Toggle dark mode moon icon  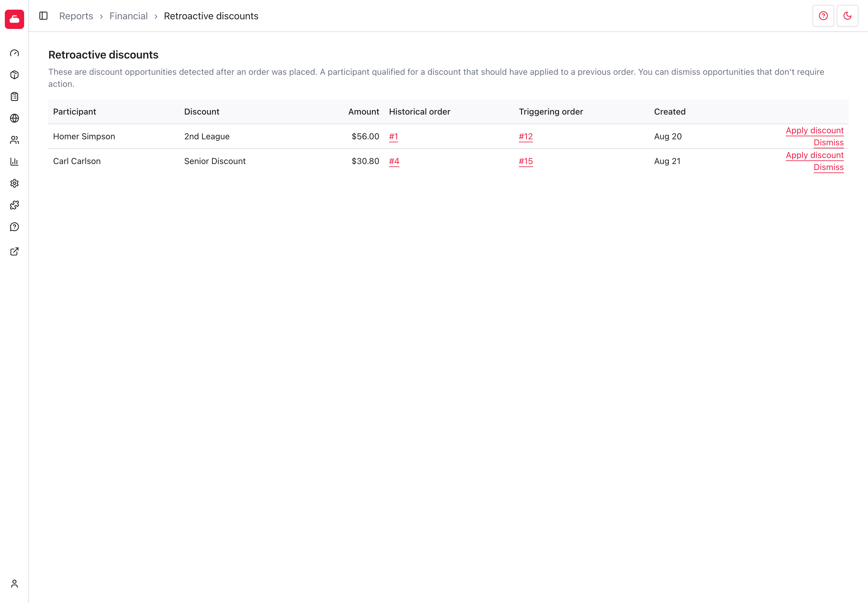tap(848, 16)
